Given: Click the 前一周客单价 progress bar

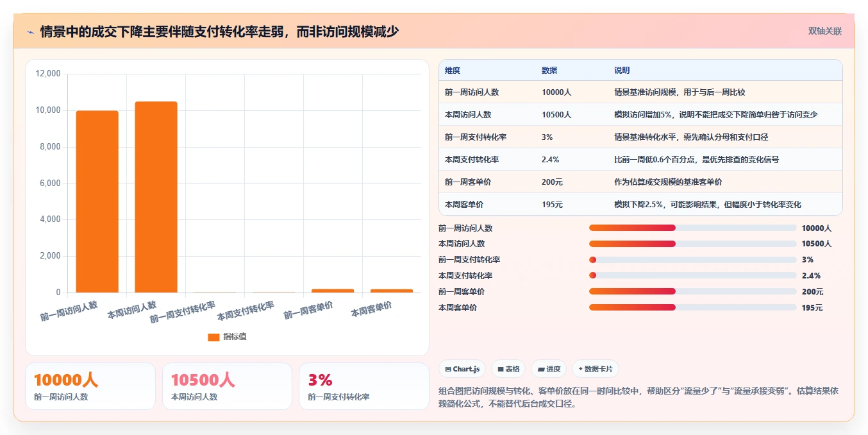Looking at the screenshot, I should pos(692,292).
